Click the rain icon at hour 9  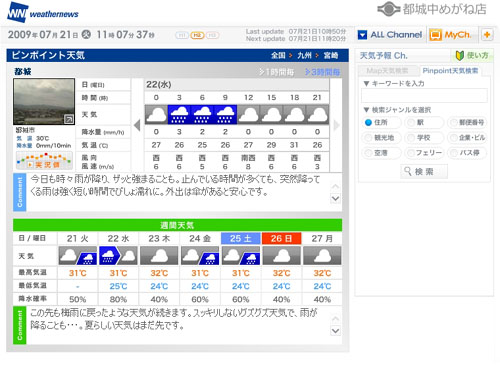(x=225, y=114)
